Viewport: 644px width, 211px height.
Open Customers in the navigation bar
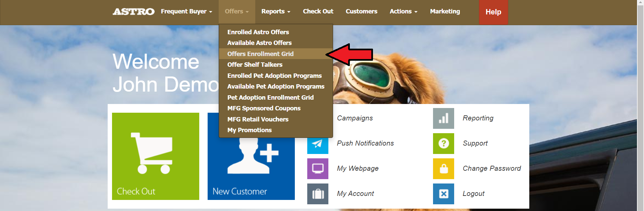[x=362, y=11]
